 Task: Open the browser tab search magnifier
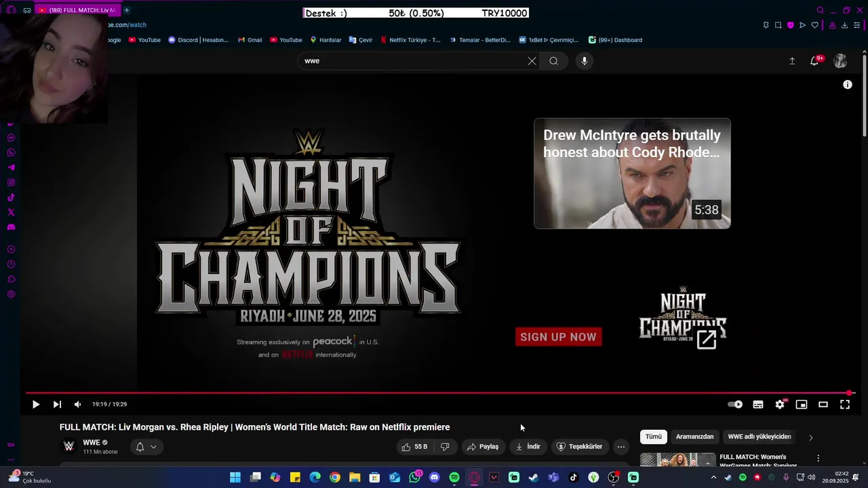(x=820, y=10)
